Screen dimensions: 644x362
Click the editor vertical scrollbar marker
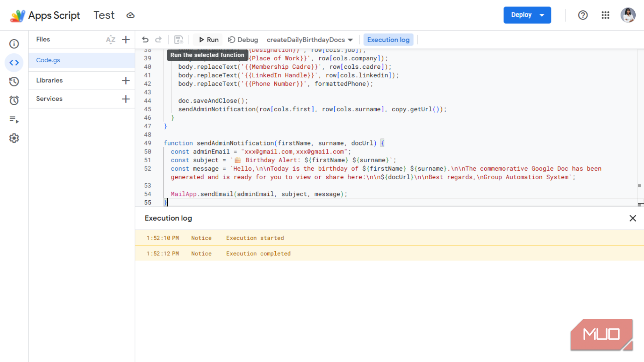[x=639, y=186]
